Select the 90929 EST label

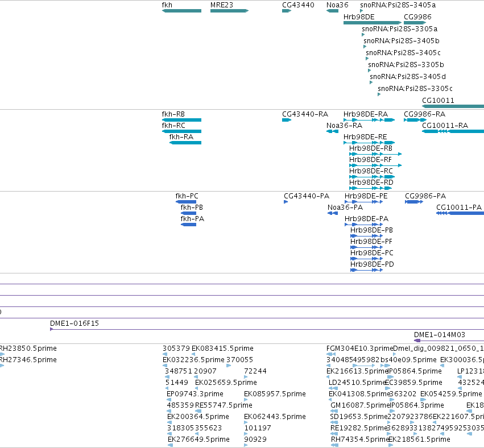tap(255, 439)
